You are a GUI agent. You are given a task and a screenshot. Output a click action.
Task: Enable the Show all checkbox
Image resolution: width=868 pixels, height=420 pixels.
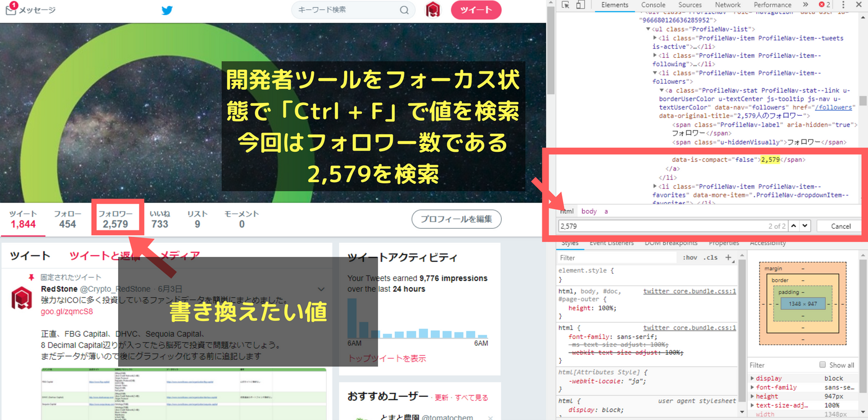(x=823, y=365)
